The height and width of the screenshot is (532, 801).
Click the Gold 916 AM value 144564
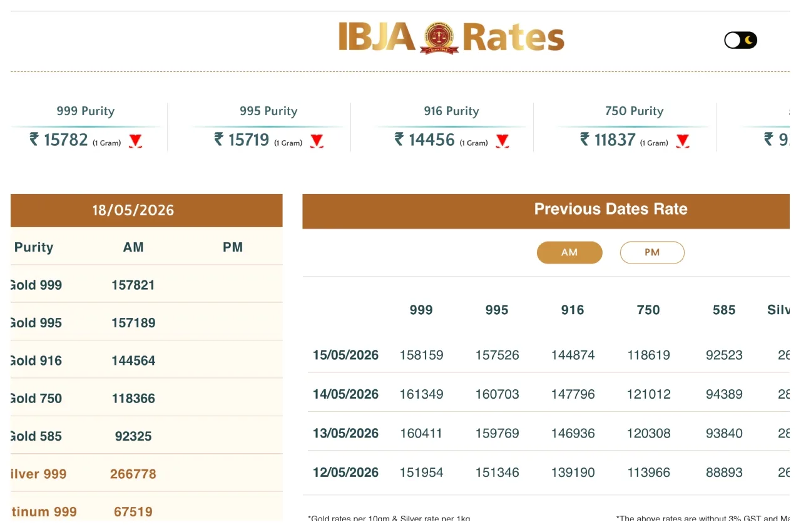point(133,361)
